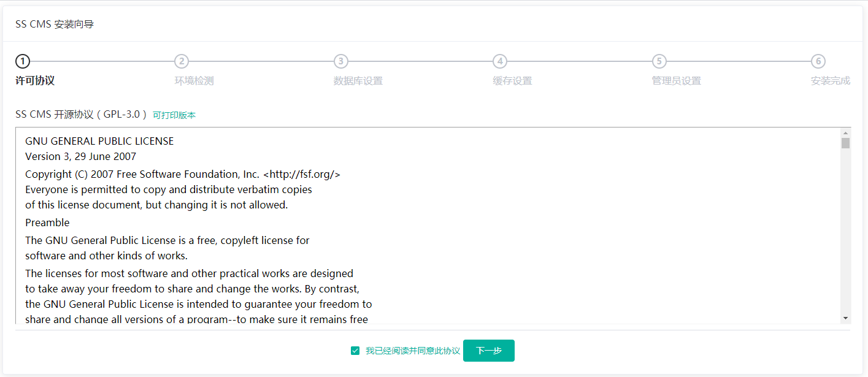
Task: Click step 5 circle icon
Action: click(659, 61)
